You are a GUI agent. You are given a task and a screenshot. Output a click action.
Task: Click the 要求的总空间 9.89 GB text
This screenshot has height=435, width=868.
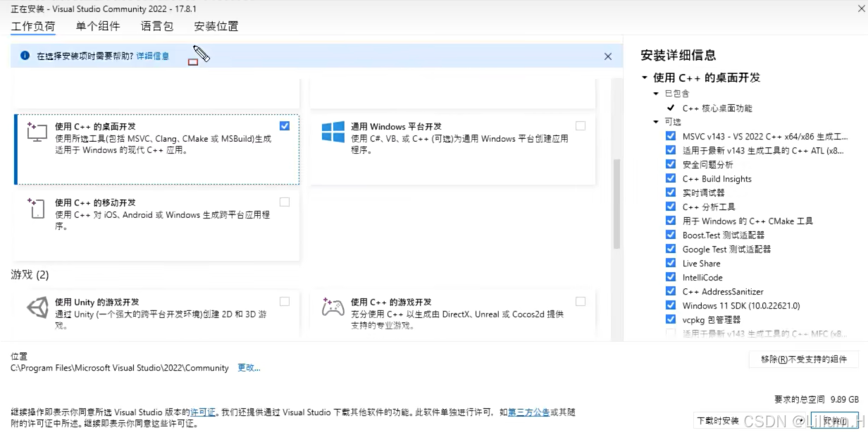817,399
